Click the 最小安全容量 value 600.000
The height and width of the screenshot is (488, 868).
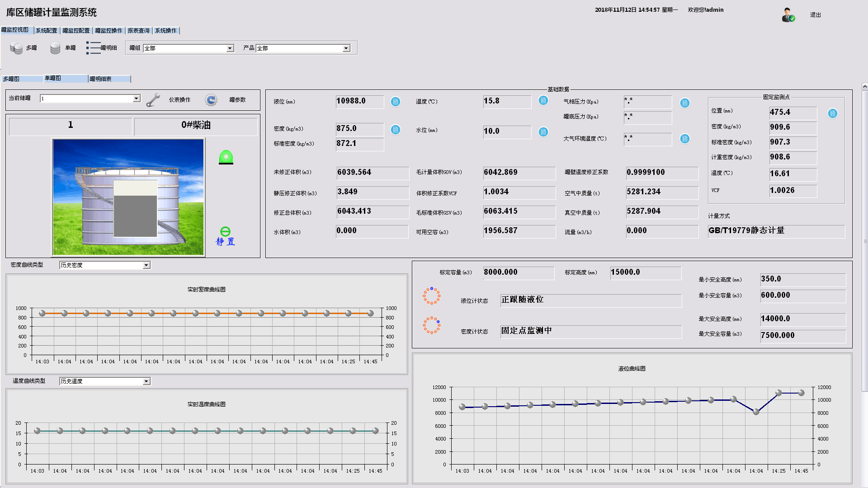tap(803, 296)
